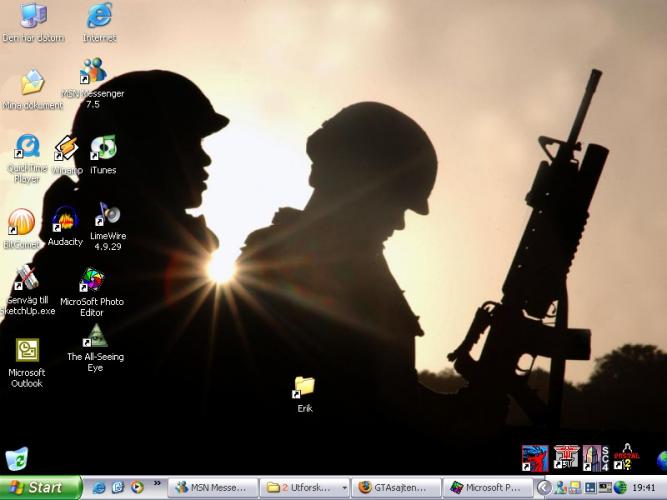Open the QuickTime Player shortcut
Screen dimensions: 667x500
pyautogui.click(x=27, y=148)
